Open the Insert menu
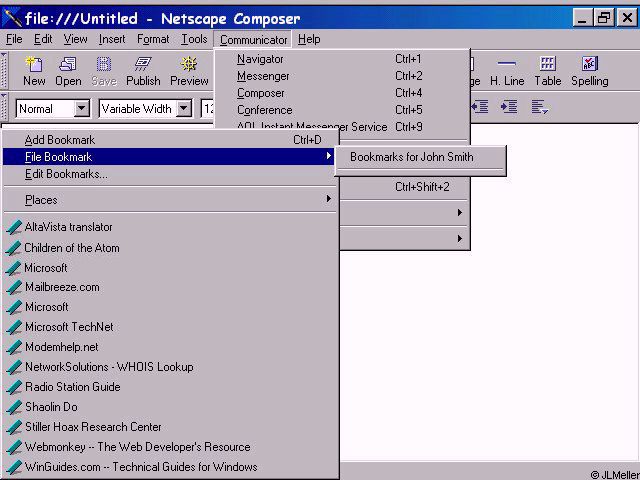The height and width of the screenshot is (480, 640). [112, 39]
